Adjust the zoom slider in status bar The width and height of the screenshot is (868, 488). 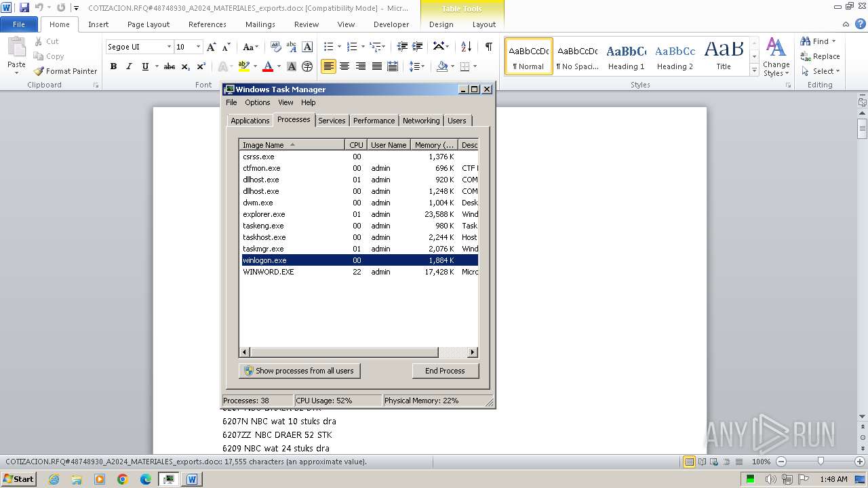pyautogui.click(x=821, y=462)
